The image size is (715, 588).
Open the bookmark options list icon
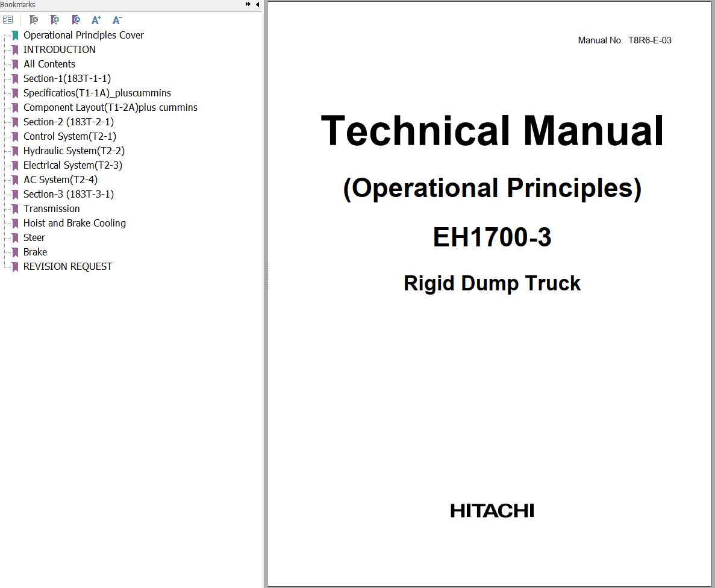(8, 20)
